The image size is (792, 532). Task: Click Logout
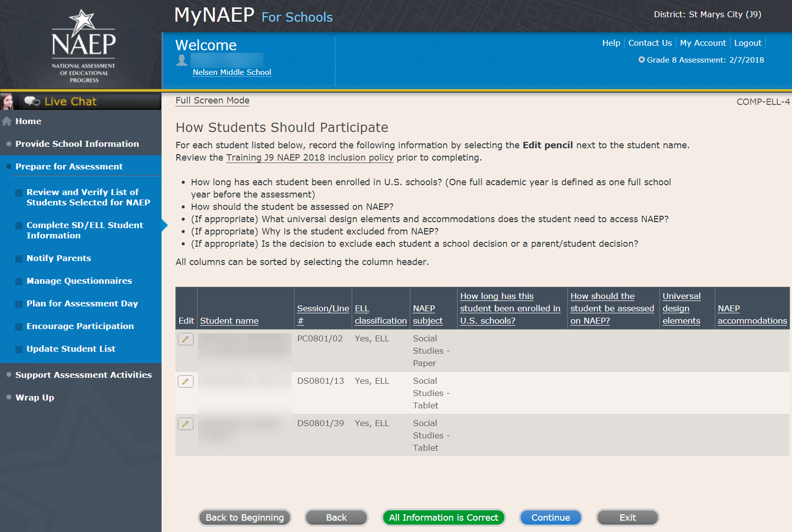[748, 43]
